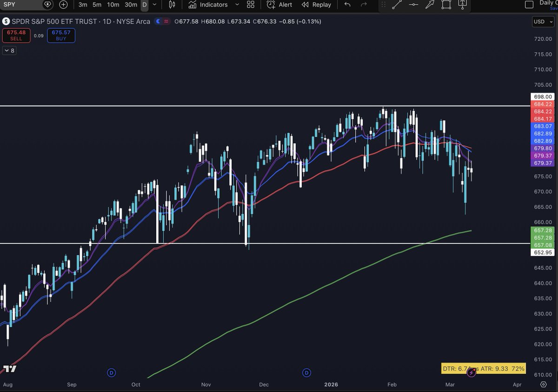
Task: Expand the collapsed 8 indicators legend
Action: [9, 51]
